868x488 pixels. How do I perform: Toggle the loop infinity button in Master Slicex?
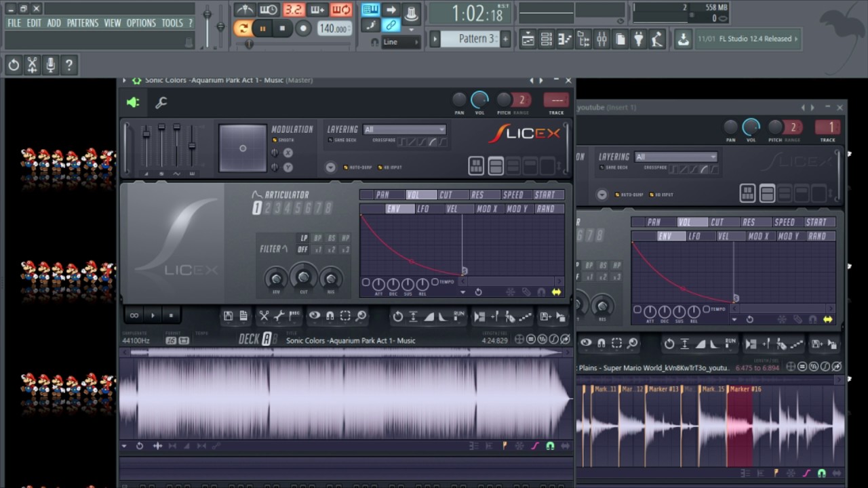(x=134, y=315)
